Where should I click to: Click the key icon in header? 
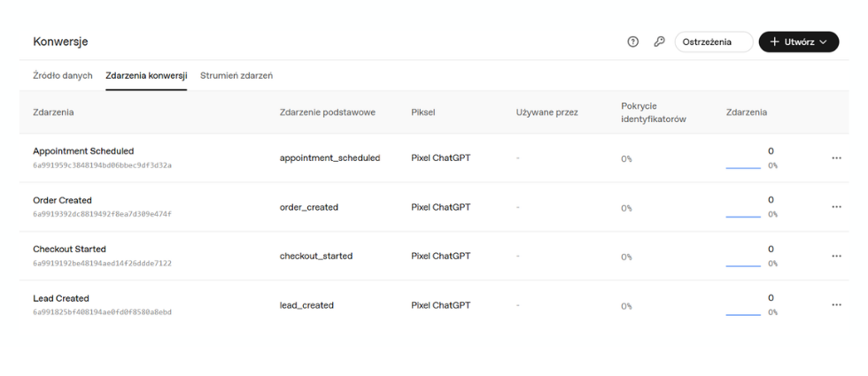[x=659, y=42]
